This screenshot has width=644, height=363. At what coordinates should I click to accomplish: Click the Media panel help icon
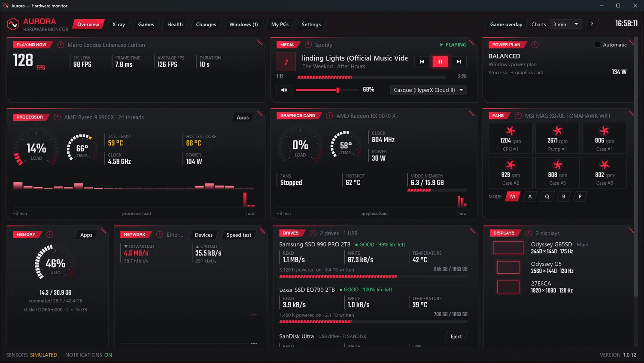pyautogui.click(x=308, y=45)
